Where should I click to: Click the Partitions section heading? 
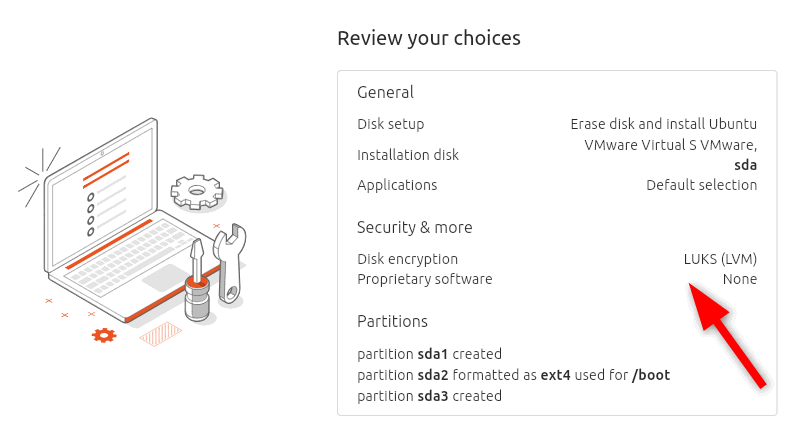[392, 321]
